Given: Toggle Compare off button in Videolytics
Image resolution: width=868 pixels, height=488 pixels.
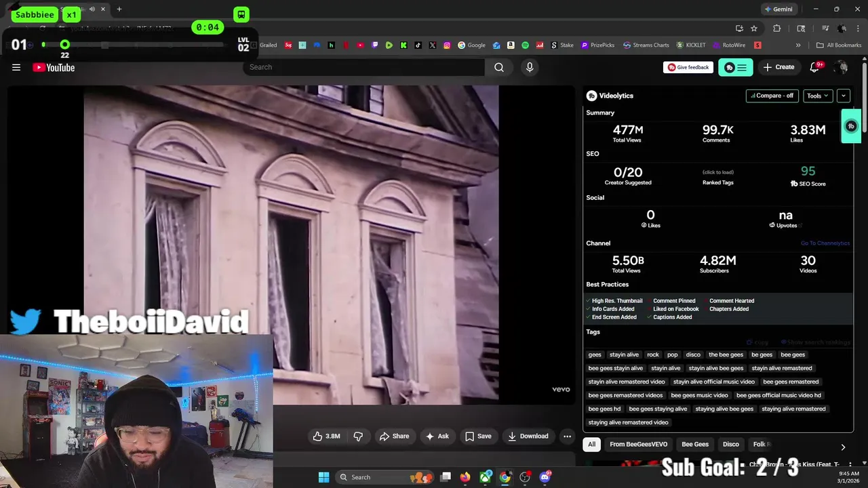Looking at the screenshot, I should pyautogui.click(x=772, y=96).
